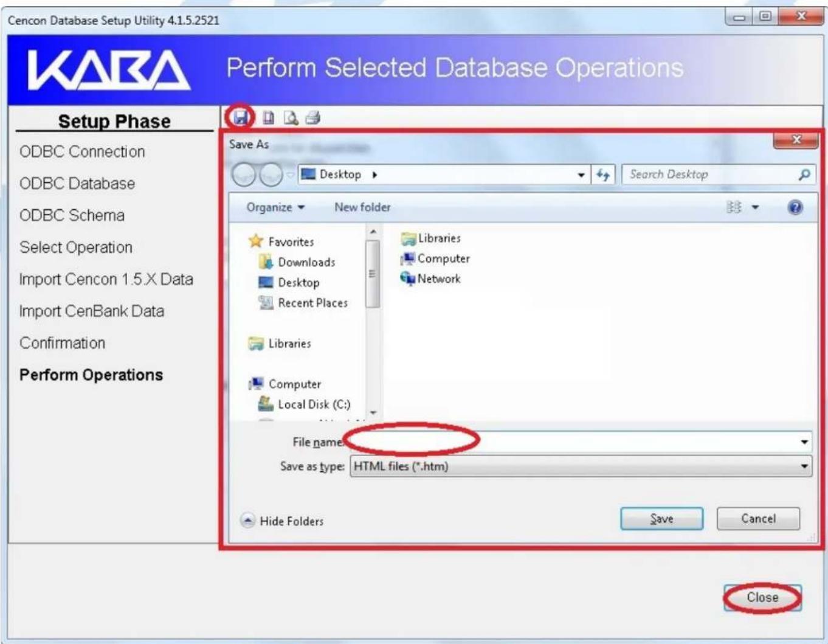Select the Computer item in the file list
The image size is (828, 644).
point(435,258)
